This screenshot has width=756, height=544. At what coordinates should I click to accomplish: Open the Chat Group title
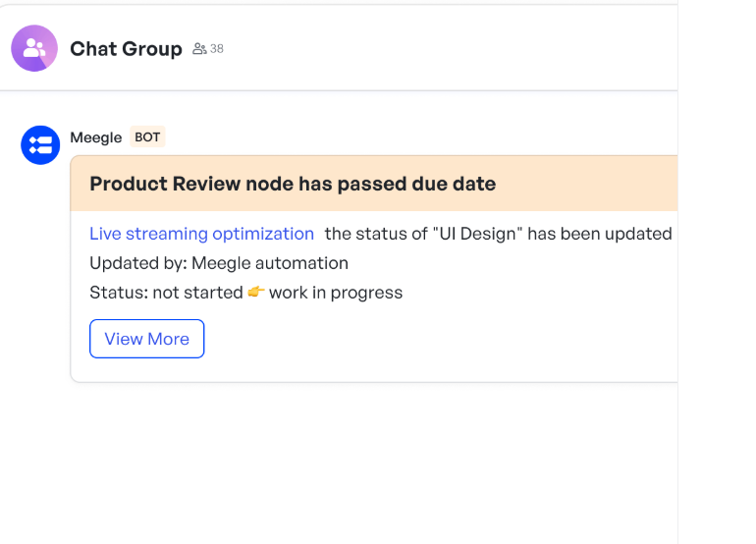126,49
